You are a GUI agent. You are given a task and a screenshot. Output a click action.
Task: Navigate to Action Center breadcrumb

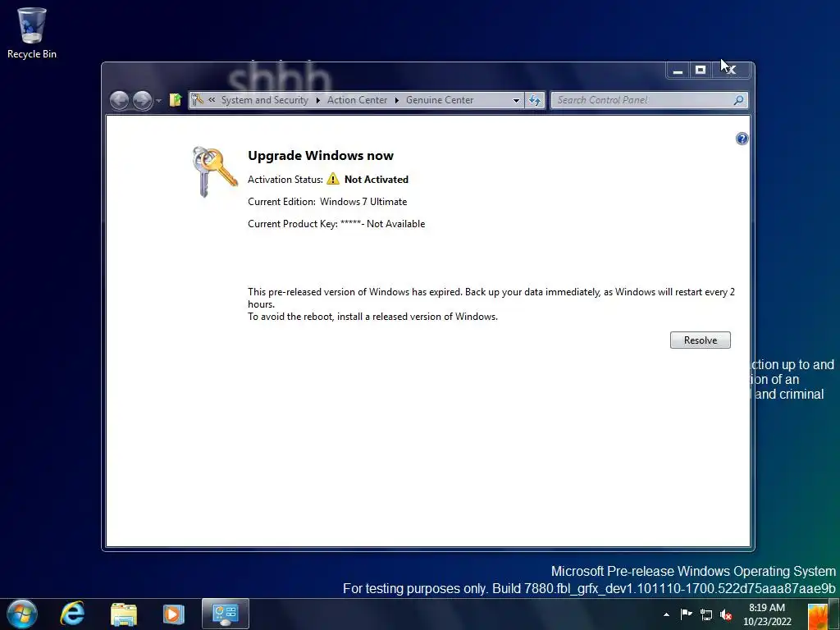tap(357, 99)
